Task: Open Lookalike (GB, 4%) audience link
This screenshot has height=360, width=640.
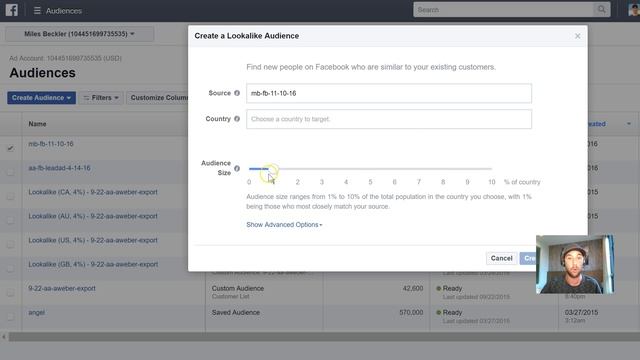Action: pyautogui.click(x=93, y=264)
